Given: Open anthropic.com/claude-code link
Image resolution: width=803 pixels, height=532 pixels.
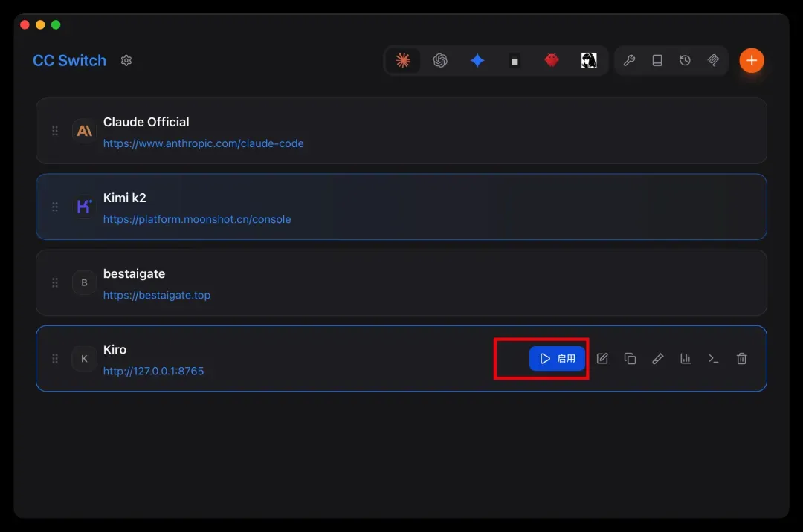Looking at the screenshot, I should tap(203, 143).
